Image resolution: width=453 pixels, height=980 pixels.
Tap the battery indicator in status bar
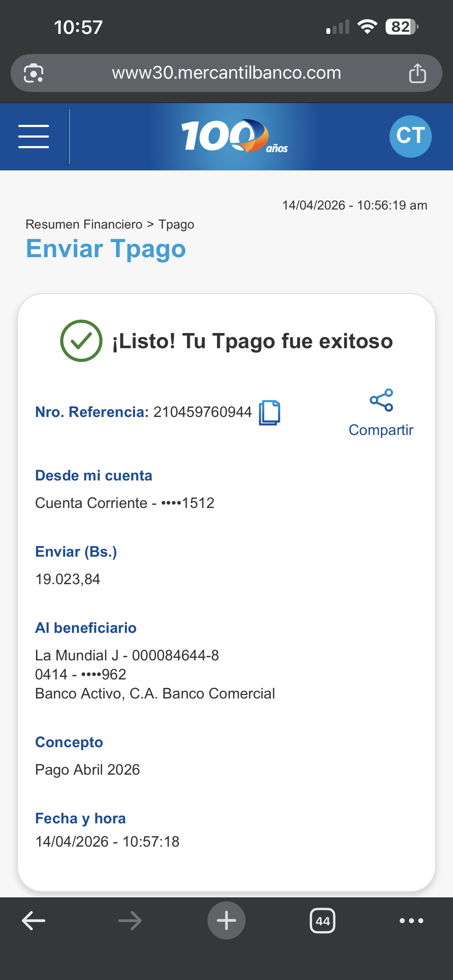(401, 27)
